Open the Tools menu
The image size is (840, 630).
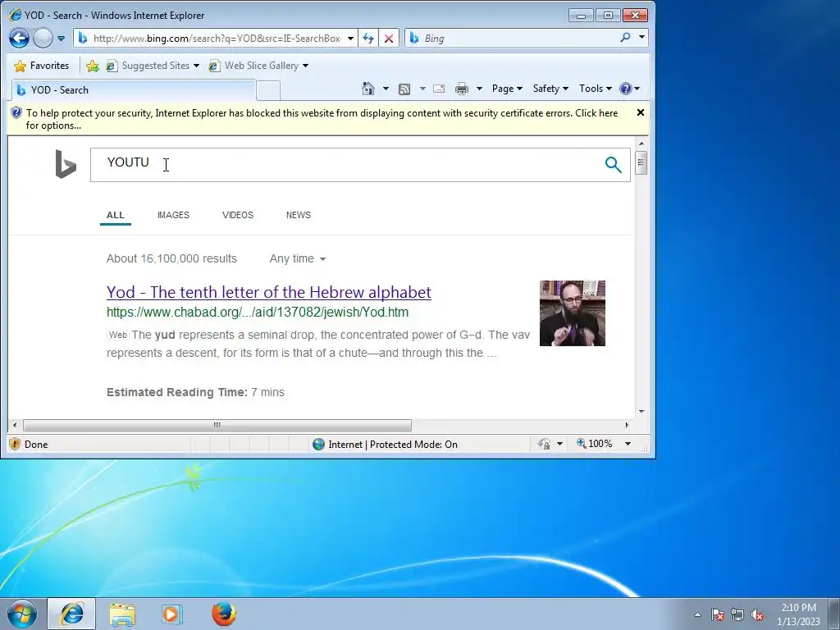[595, 89]
